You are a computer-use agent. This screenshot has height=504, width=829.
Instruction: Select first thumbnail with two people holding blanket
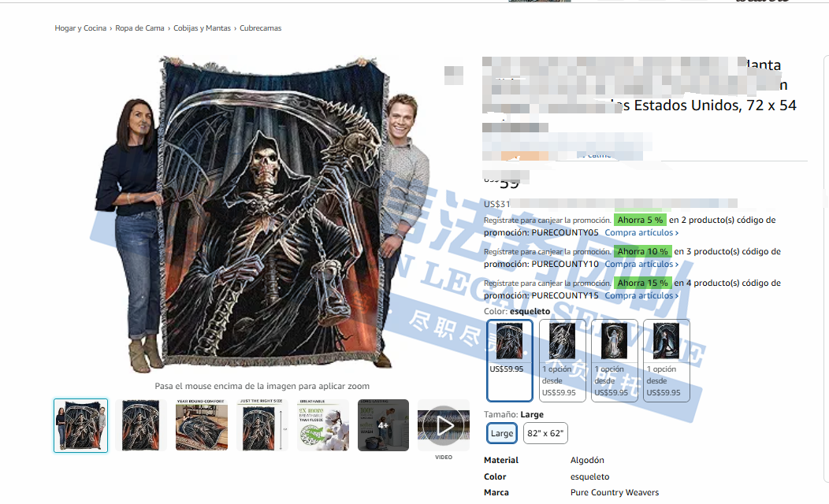pyautogui.click(x=81, y=425)
